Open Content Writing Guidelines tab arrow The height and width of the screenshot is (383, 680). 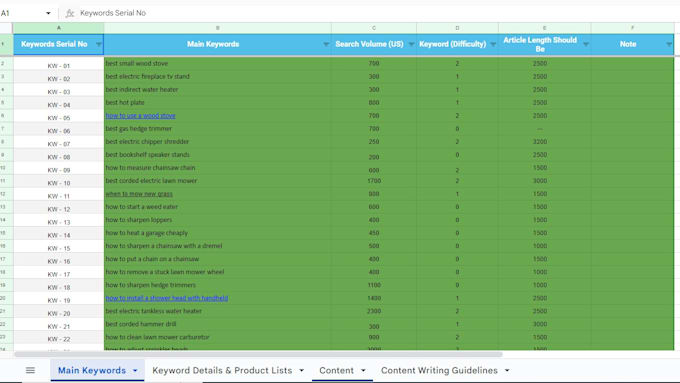507,370
